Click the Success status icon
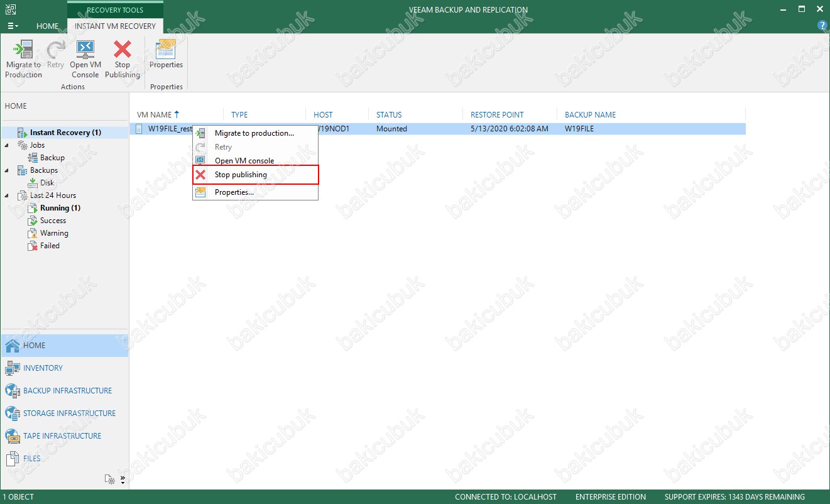Screen dimensions: 830x504 (33, 221)
